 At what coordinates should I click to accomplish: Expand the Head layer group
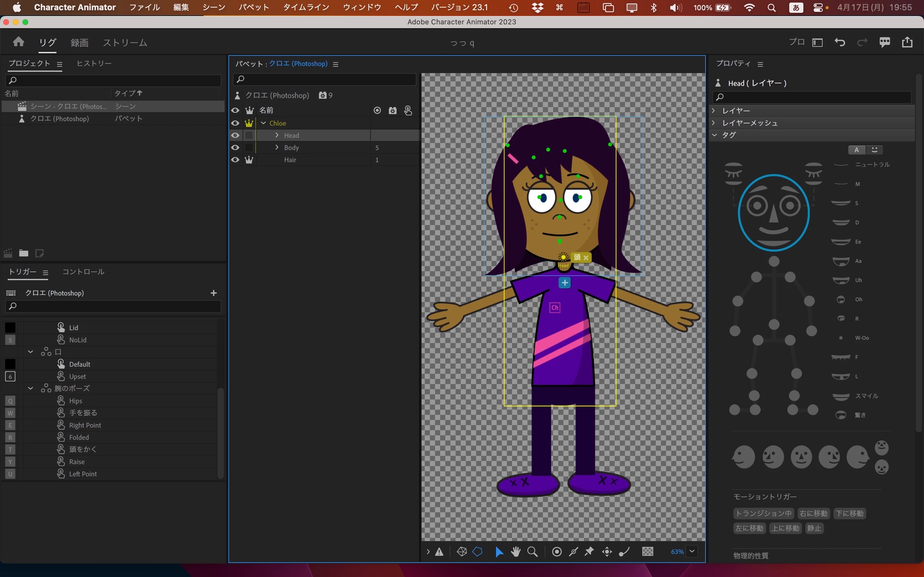(277, 136)
